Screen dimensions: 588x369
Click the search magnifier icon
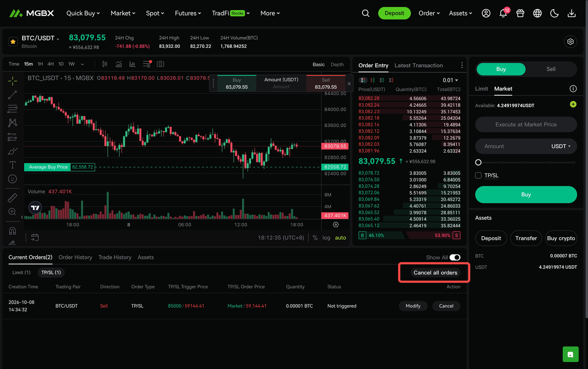[x=366, y=13]
